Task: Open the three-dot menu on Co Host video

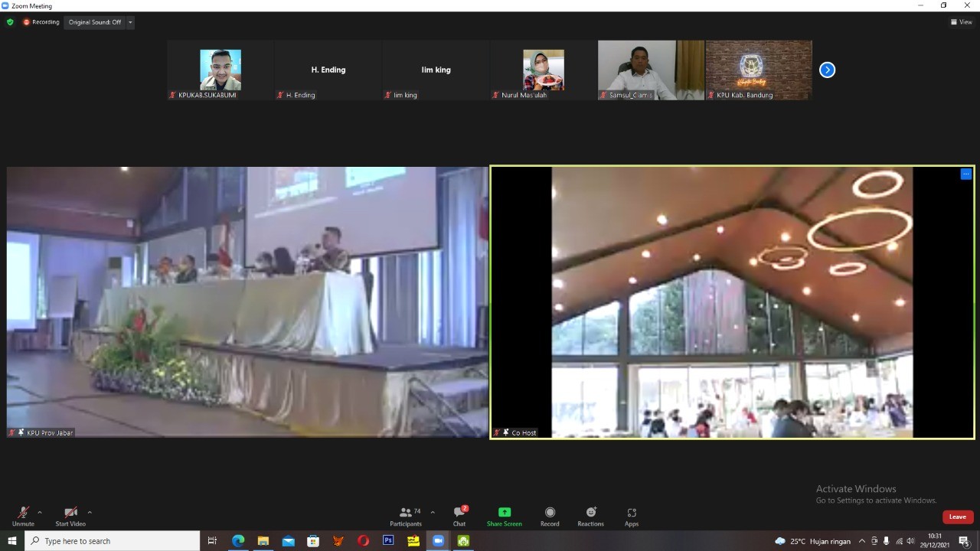Action: click(965, 174)
